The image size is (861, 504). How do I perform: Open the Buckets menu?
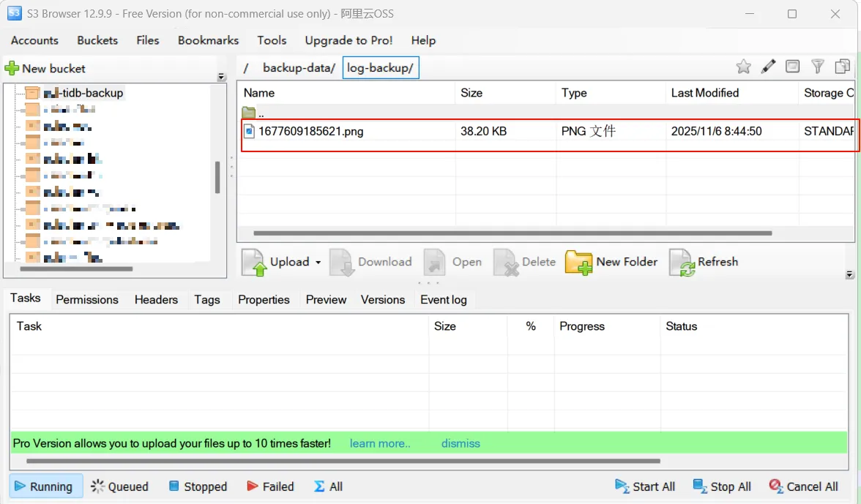(97, 40)
